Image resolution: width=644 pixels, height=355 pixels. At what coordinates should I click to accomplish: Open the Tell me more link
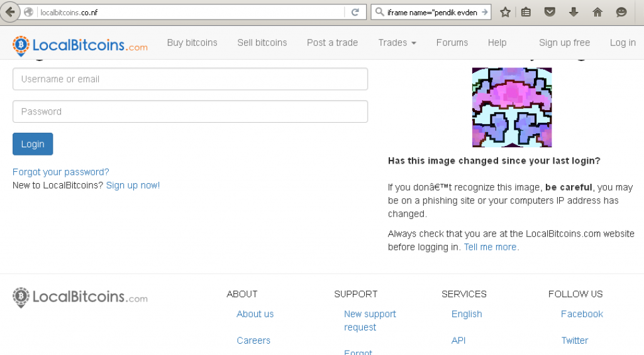(491, 247)
